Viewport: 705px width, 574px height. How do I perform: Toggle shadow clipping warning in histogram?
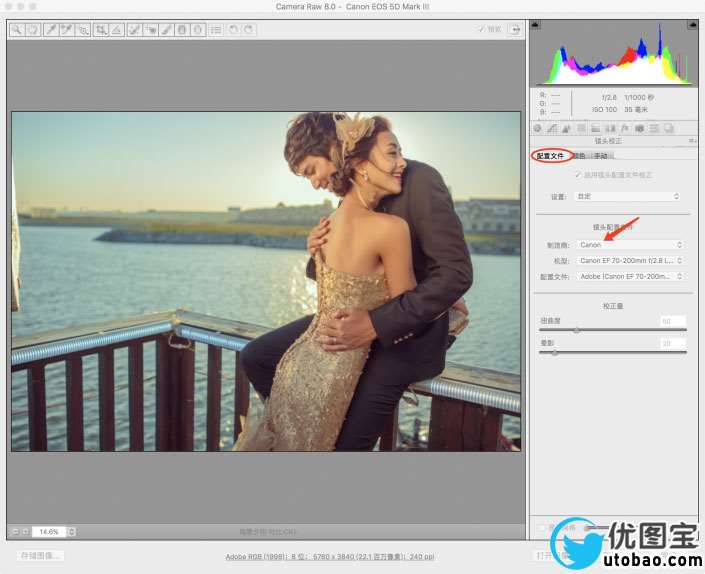pos(535,25)
